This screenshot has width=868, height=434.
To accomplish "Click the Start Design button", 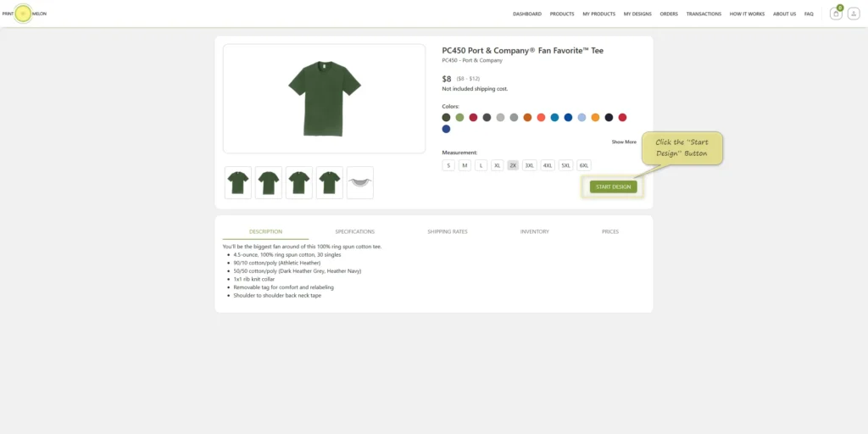I will (x=614, y=186).
